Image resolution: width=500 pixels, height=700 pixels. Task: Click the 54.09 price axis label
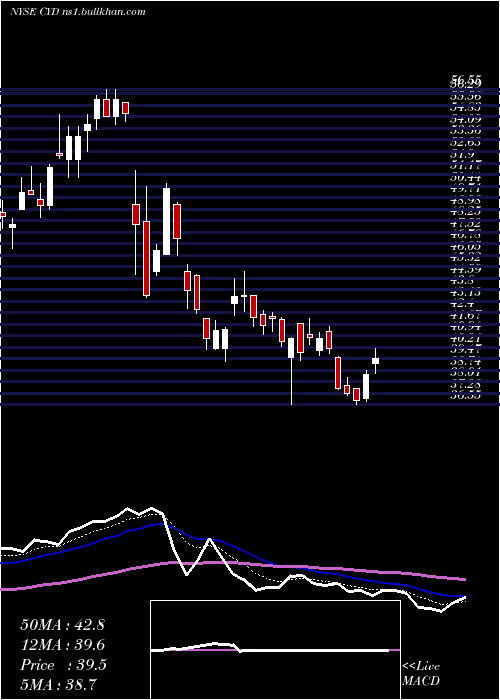click(x=465, y=120)
